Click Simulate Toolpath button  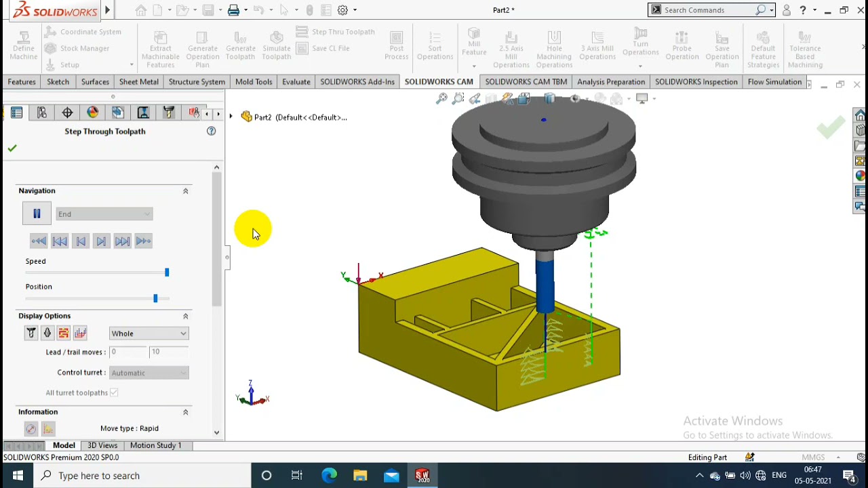277,45
